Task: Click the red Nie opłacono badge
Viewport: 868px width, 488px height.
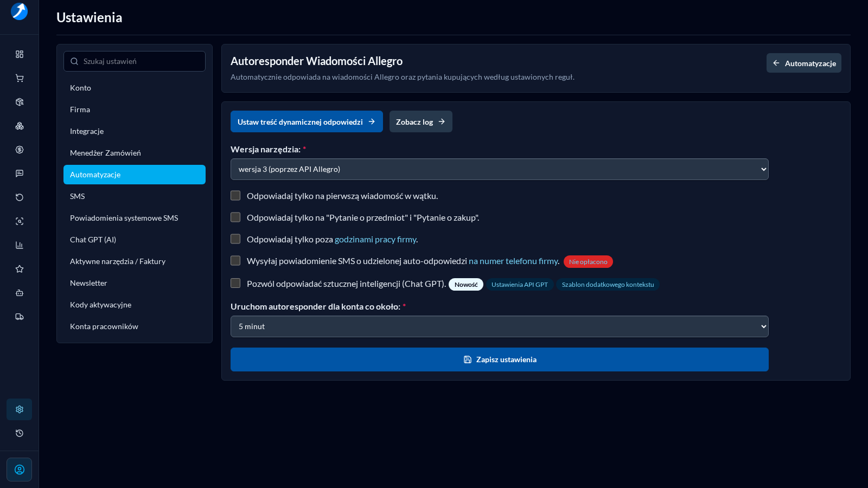Action: click(588, 262)
